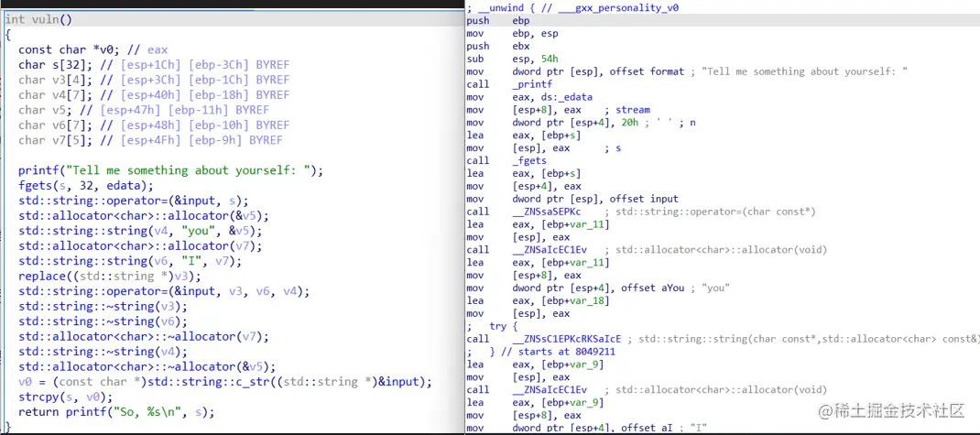This screenshot has width=980, height=435.
Task: Click the 'mov [esp], eax ; s' instruction
Action: (x=544, y=148)
